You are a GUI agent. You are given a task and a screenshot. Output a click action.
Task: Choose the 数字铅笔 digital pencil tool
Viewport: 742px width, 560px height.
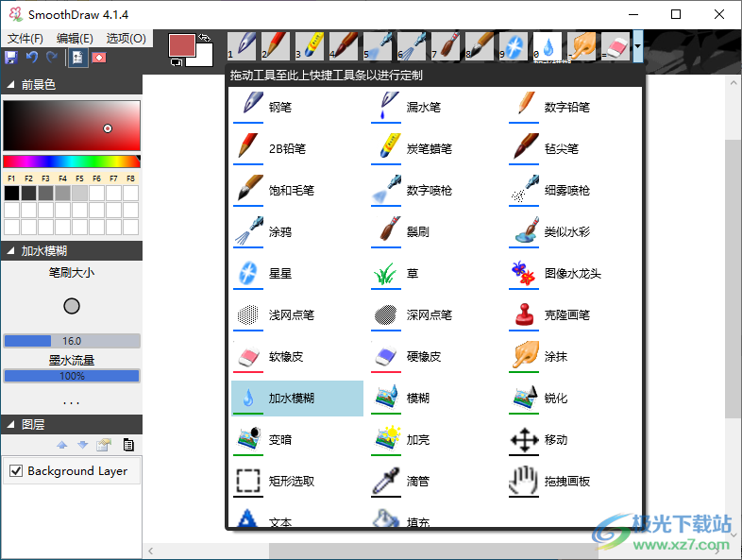click(x=573, y=107)
